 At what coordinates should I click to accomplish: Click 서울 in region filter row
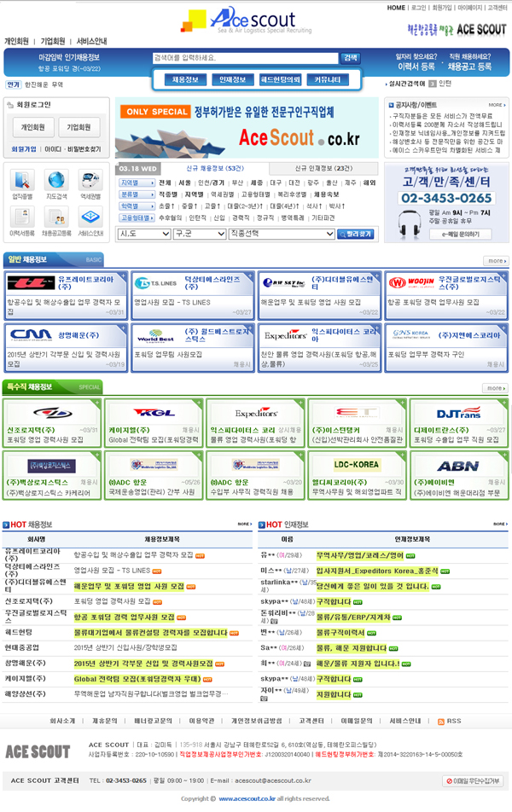pos(185,183)
